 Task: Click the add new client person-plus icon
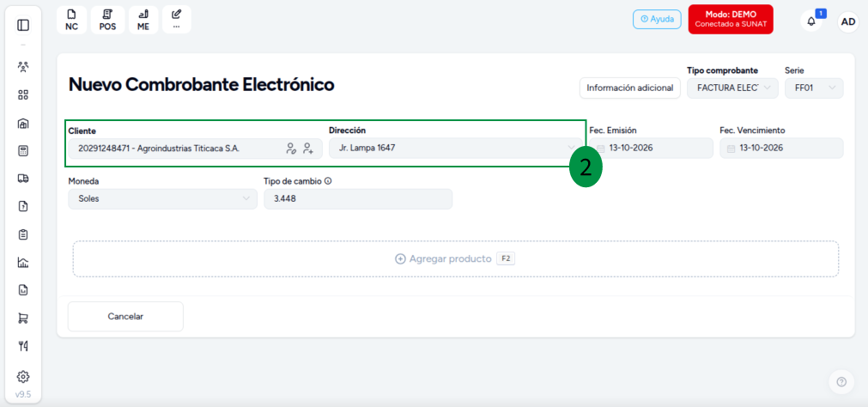click(308, 149)
